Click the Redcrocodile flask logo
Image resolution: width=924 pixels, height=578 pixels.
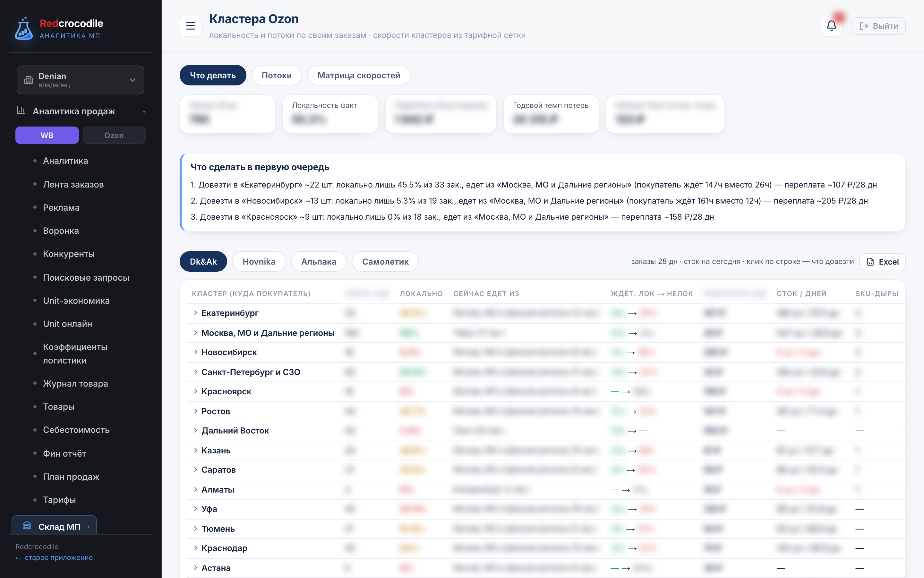(23, 29)
